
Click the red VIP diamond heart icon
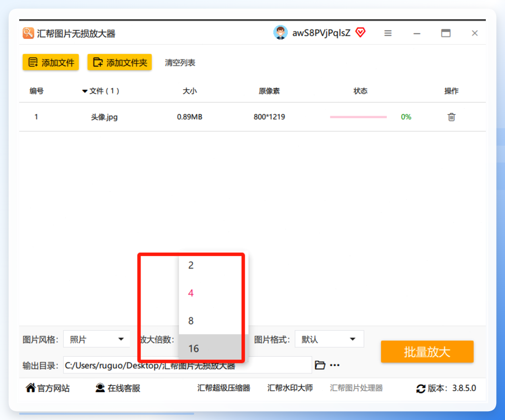(x=360, y=33)
